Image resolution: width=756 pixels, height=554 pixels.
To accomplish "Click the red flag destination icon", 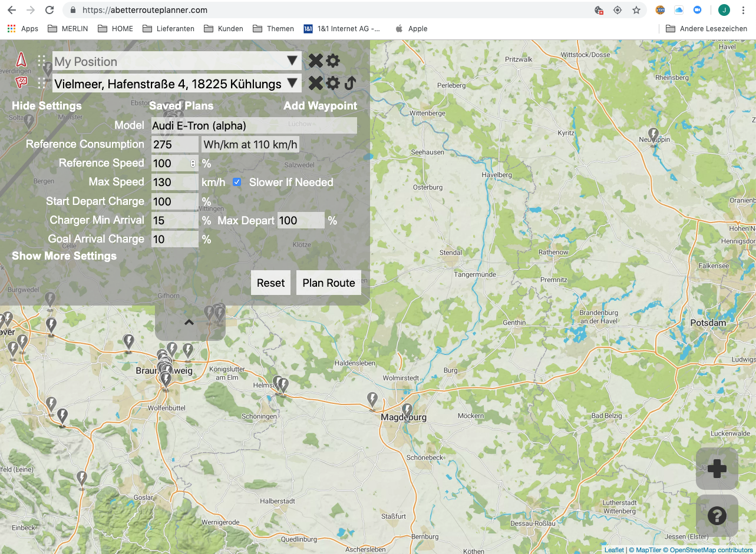I will [x=21, y=83].
